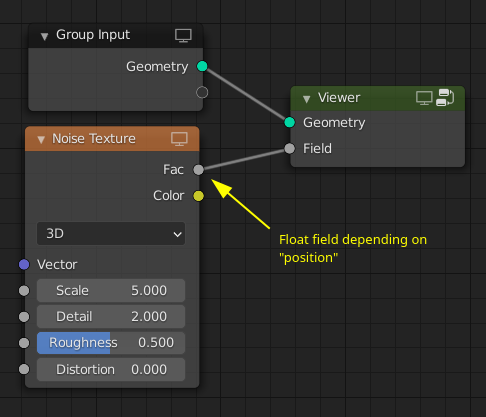The image size is (486, 417).
Task: Click the Noise Texture Fac output socket
Action: click(198, 170)
